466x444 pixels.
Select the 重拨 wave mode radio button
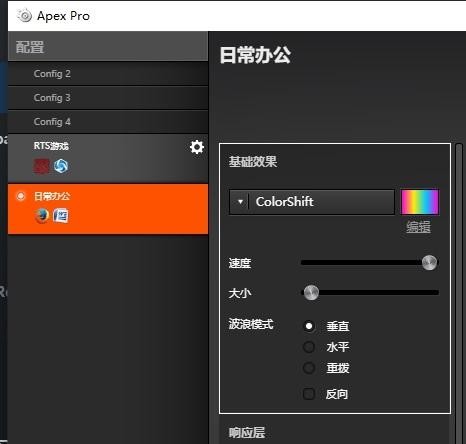(309, 368)
